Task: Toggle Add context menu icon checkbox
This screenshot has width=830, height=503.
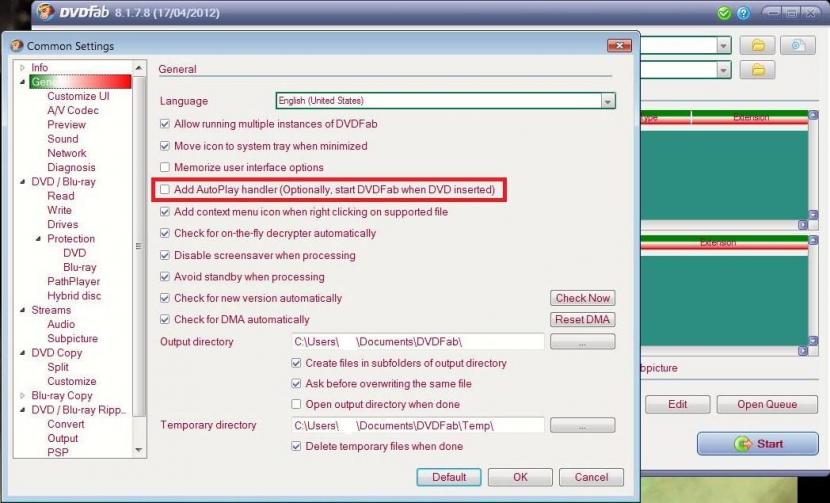Action: (x=165, y=212)
